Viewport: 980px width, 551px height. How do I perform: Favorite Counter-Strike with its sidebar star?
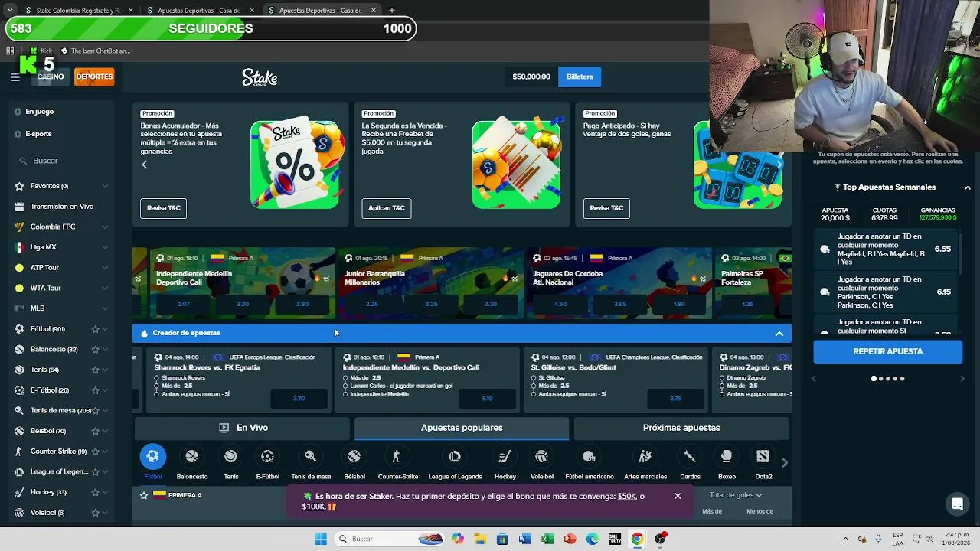(95, 452)
